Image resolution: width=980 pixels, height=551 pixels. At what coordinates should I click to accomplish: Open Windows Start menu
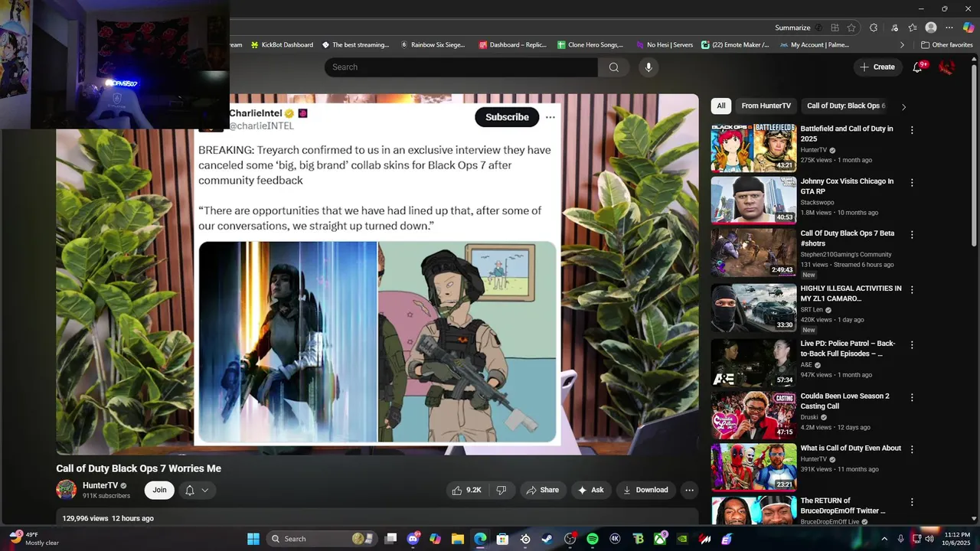(x=253, y=539)
